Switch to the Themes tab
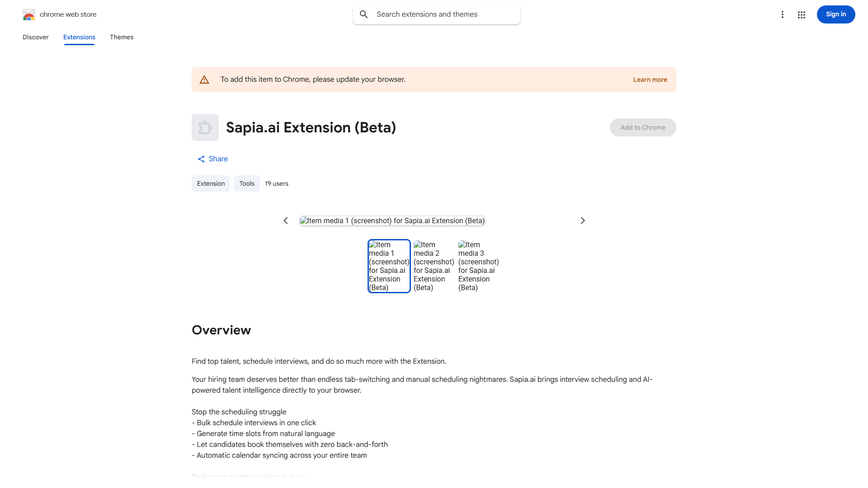 click(x=121, y=37)
